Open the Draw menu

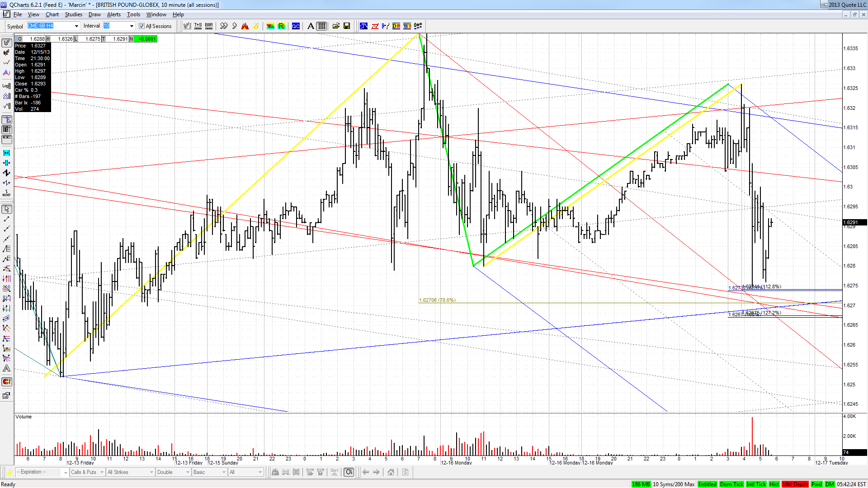tap(94, 14)
